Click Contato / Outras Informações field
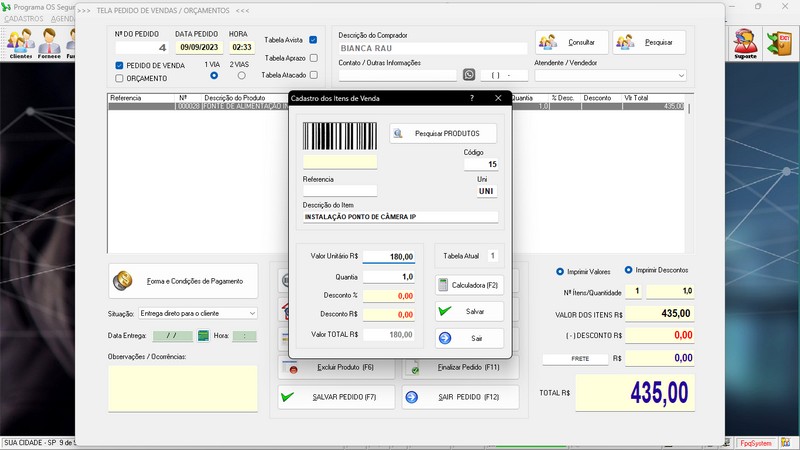Viewport: 800px width, 450px height. click(x=397, y=75)
